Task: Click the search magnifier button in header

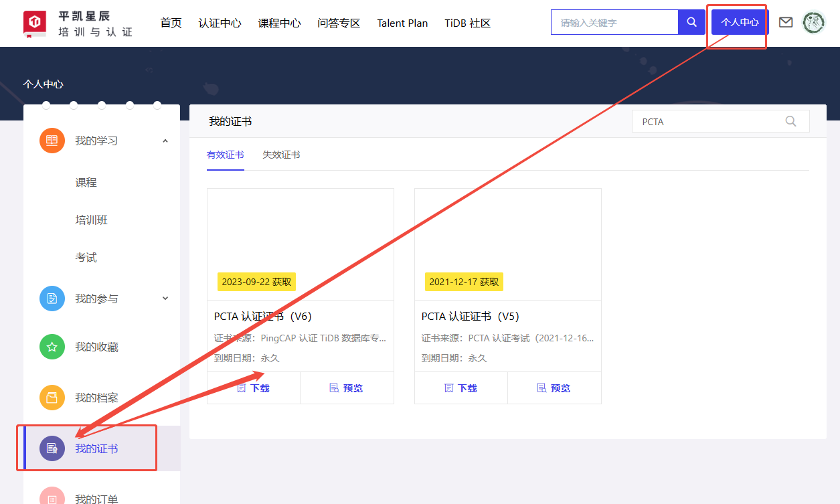Action: pos(691,22)
